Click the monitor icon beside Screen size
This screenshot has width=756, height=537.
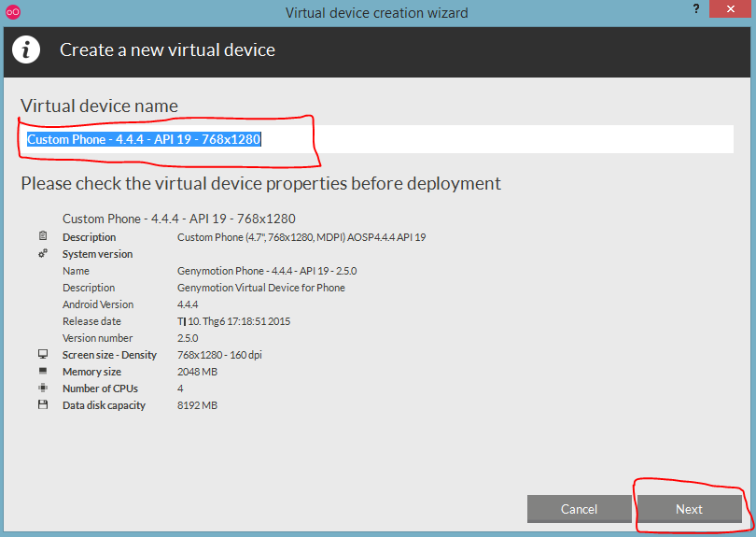(x=43, y=354)
